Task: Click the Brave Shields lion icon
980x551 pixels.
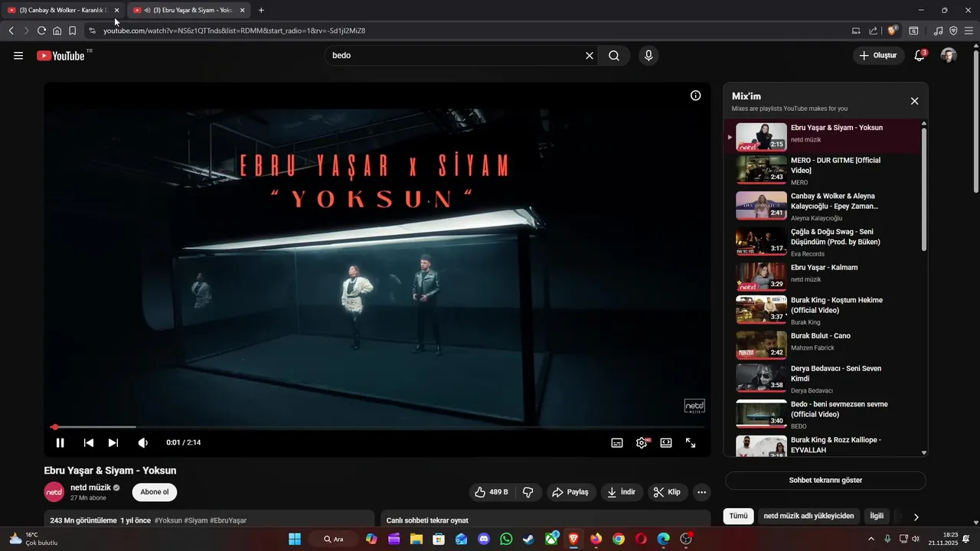Action: click(x=892, y=31)
